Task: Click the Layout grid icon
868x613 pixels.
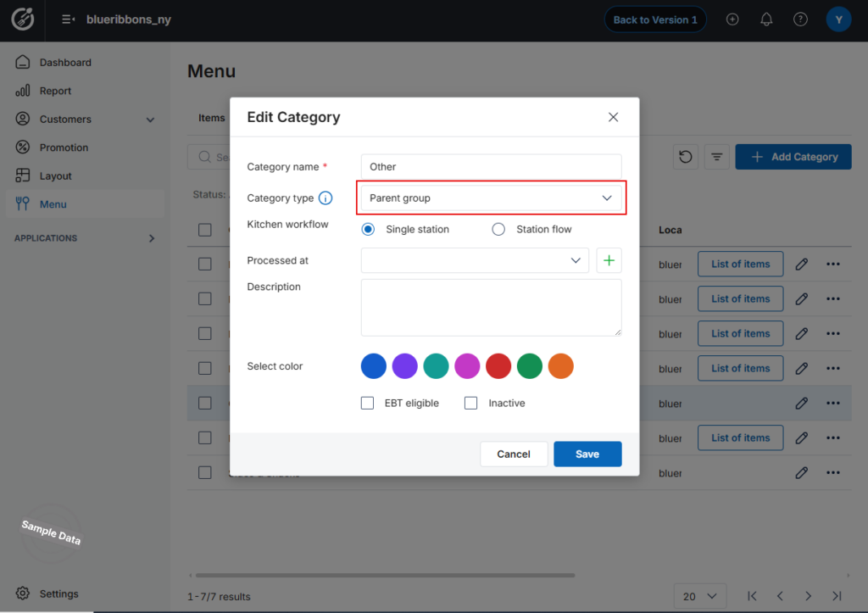Action: pyautogui.click(x=23, y=176)
